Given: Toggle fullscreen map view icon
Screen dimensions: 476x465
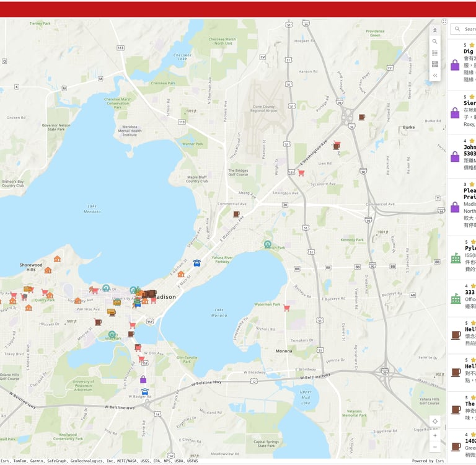Looking at the screenshot, I should point(444,21).
